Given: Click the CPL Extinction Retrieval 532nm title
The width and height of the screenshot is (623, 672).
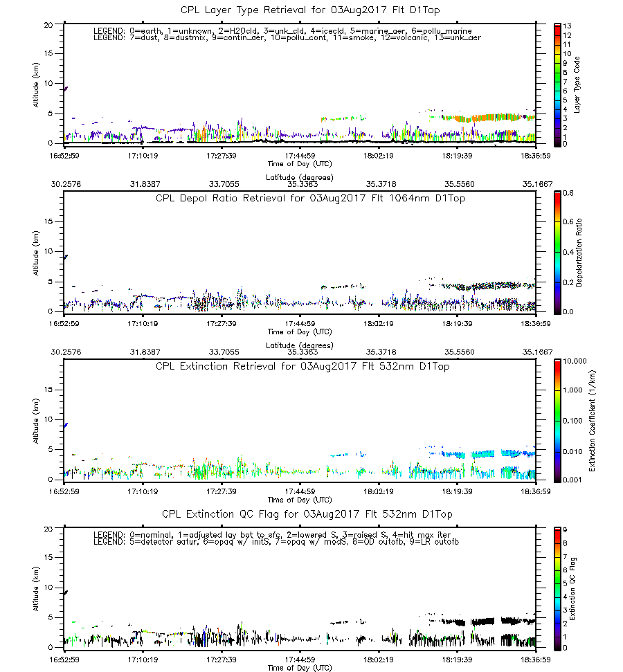Looking at the screenshot, I should [303, 366].
